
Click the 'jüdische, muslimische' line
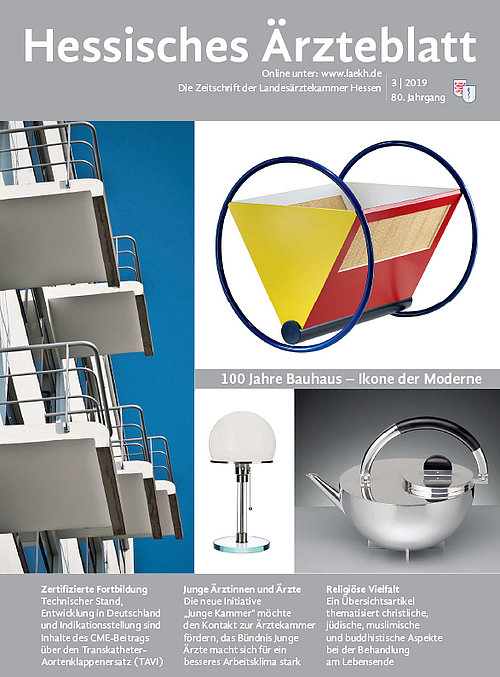[373, 625]
